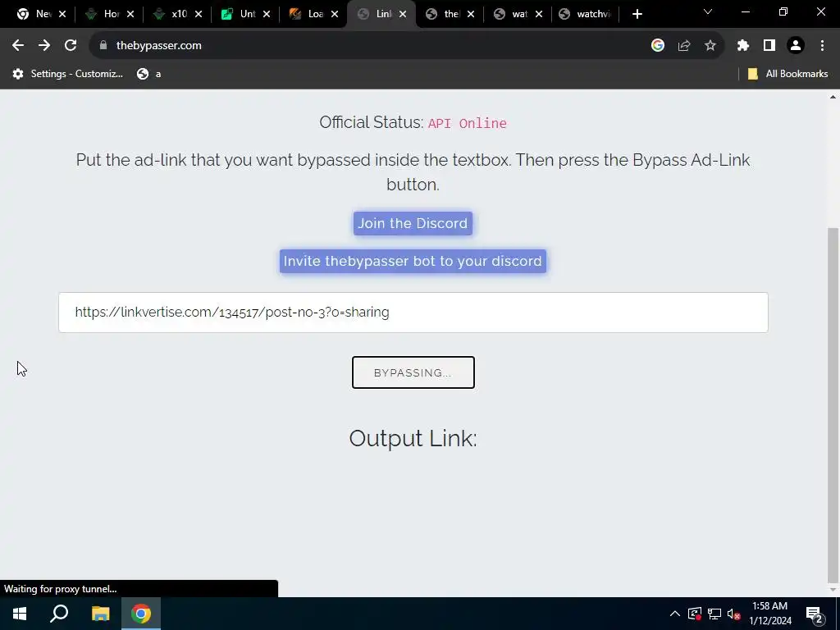Open the Extensions puzzle menu

[x=743, y=46]
